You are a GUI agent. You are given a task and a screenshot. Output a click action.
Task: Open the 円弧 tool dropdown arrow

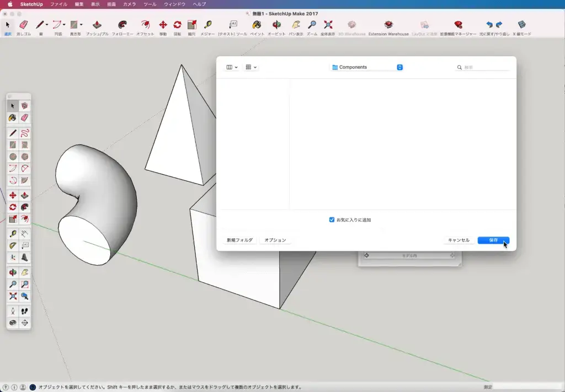(x=64, y=25)
